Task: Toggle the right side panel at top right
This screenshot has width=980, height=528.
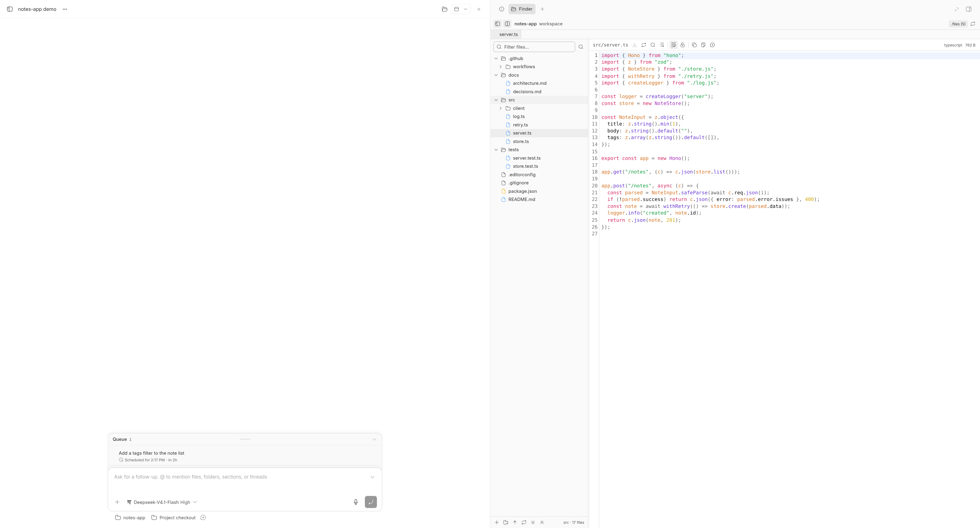Action: click(969, 9)
